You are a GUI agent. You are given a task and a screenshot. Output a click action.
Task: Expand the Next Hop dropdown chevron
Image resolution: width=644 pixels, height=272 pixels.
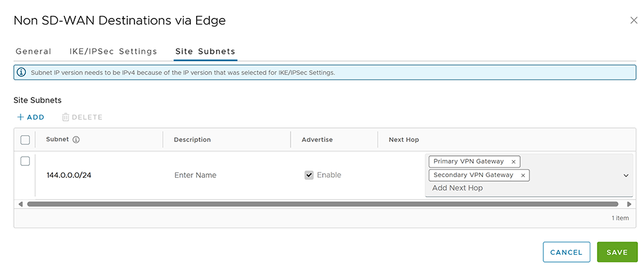tap(625, 175)
